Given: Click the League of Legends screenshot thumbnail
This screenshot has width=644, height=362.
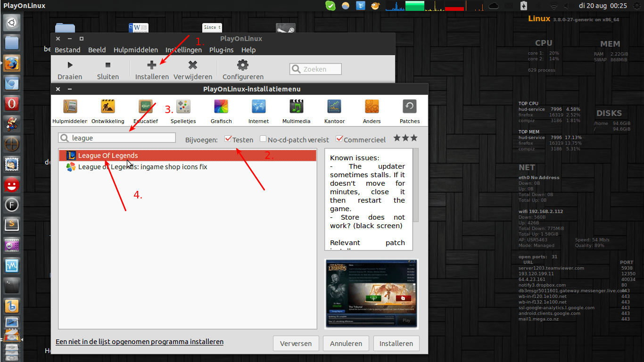Looking at the screenshot, I should 372,294.
